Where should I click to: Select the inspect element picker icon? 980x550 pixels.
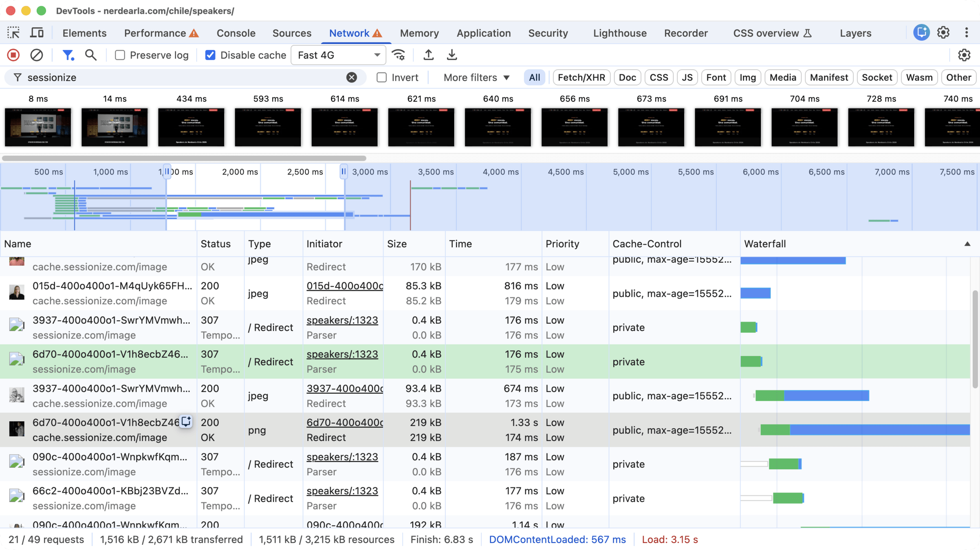click(13, 33)
